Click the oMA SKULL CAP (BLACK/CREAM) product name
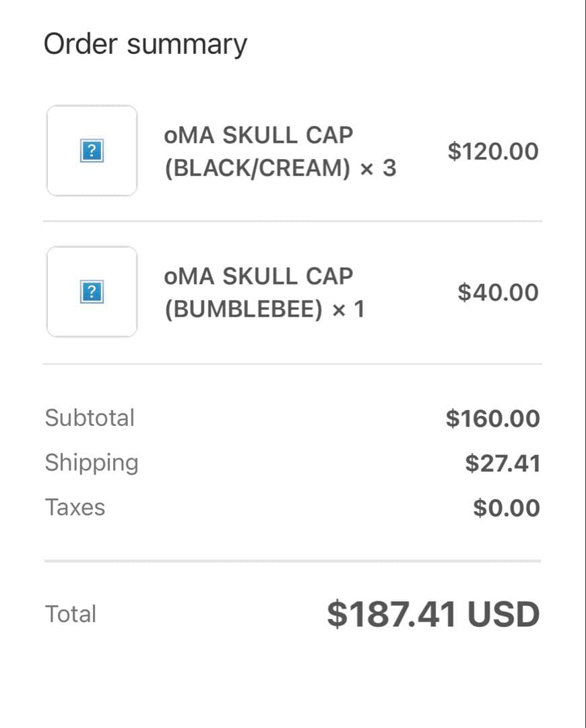Screen dimensions: 586x728 point(258,136)
